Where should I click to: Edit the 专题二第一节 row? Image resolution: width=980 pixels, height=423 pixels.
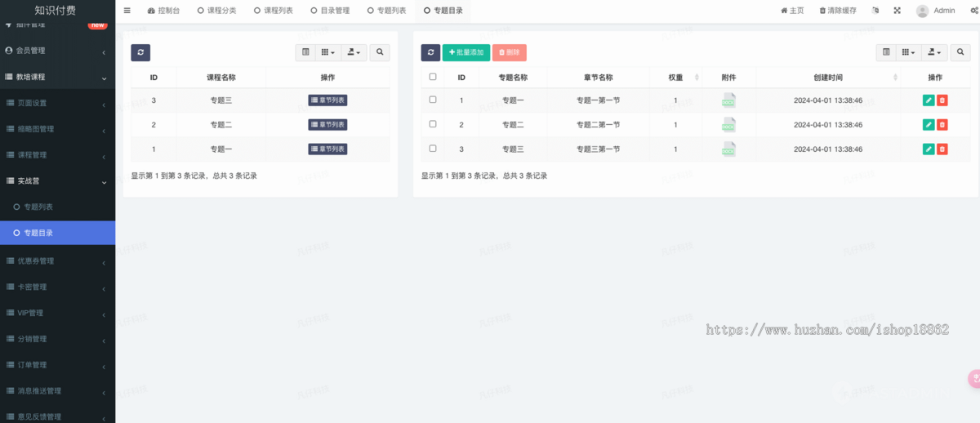(929, 125)
